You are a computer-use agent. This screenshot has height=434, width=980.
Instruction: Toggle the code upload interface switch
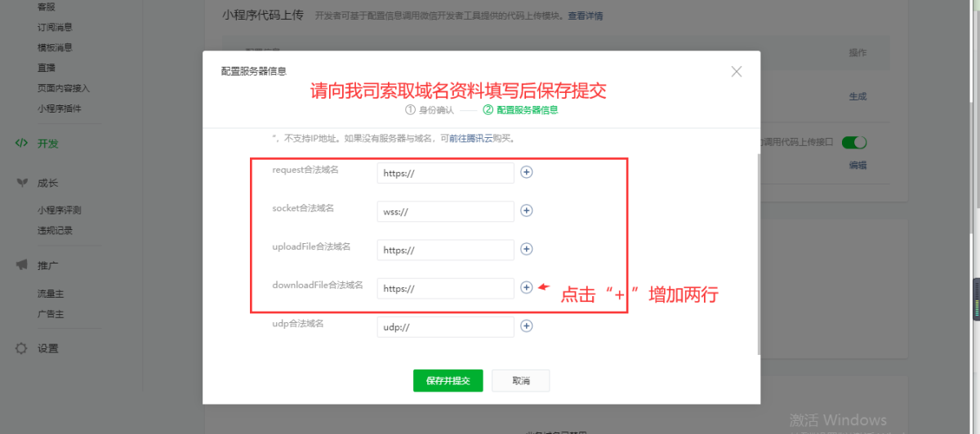(x=853, y=142)
